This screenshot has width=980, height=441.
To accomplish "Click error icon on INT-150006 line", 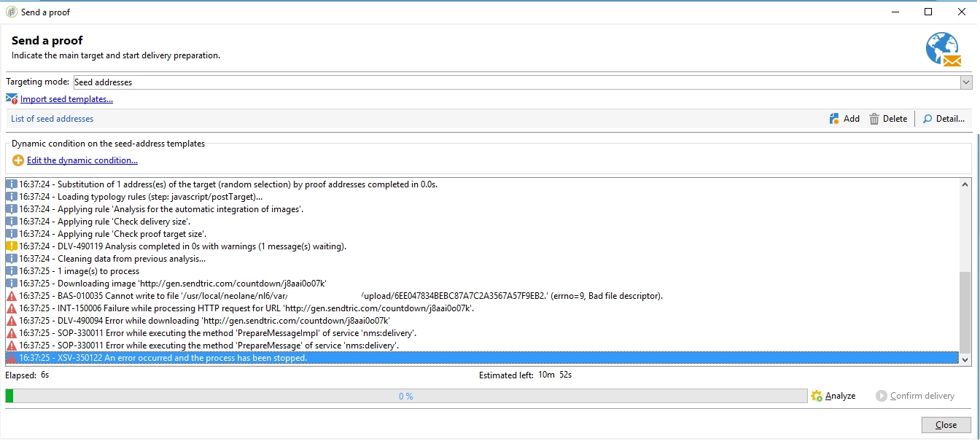I will pyautogui.click(x=11, y=308).
